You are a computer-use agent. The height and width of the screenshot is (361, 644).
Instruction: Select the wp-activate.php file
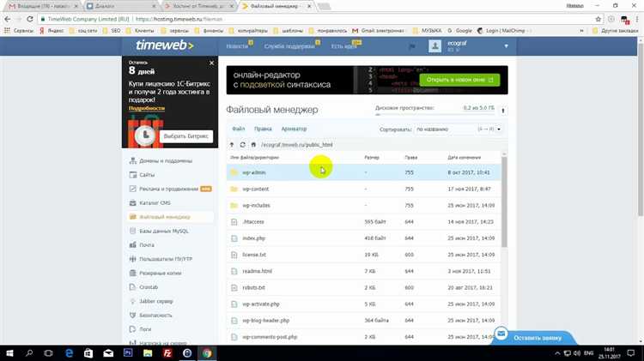click(x=363, y=304)
